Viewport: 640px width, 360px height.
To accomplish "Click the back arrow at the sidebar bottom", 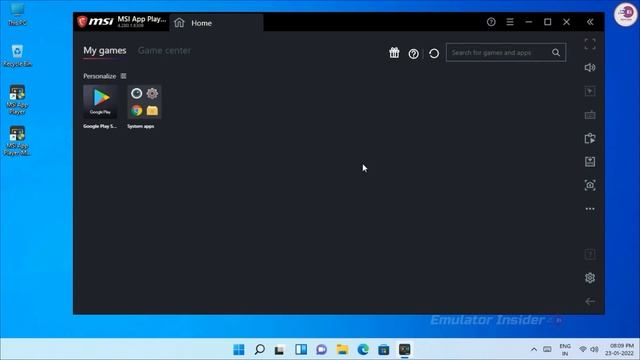I will (x=590, y=302).
